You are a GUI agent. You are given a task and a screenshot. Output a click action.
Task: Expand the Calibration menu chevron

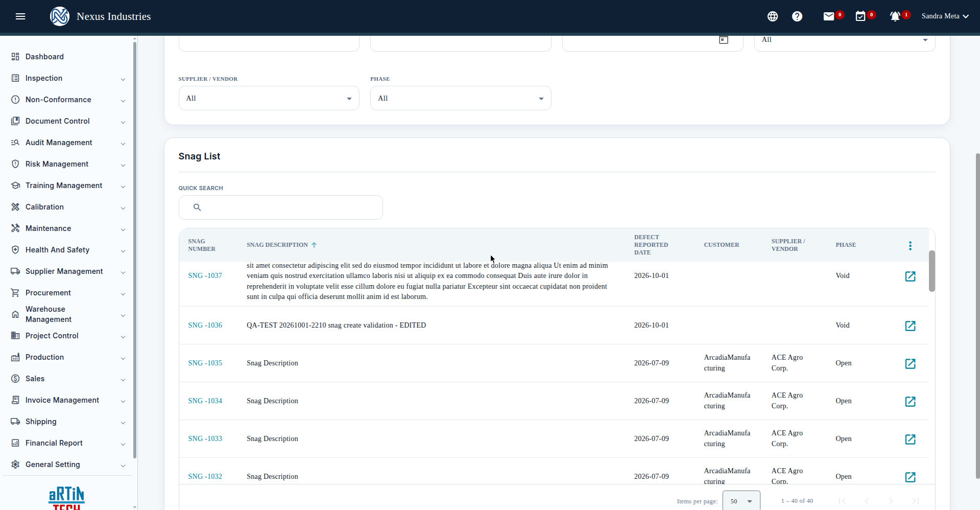tap(123, 208)
